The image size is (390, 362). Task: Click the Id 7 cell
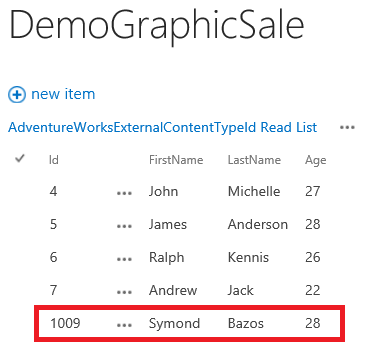click(53, 290)
